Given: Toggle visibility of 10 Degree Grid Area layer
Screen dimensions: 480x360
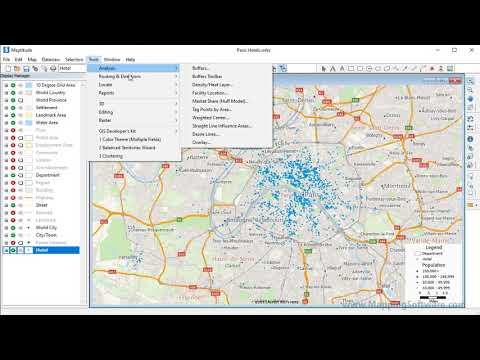Looking at the screenshot, I should click(13, 85).
